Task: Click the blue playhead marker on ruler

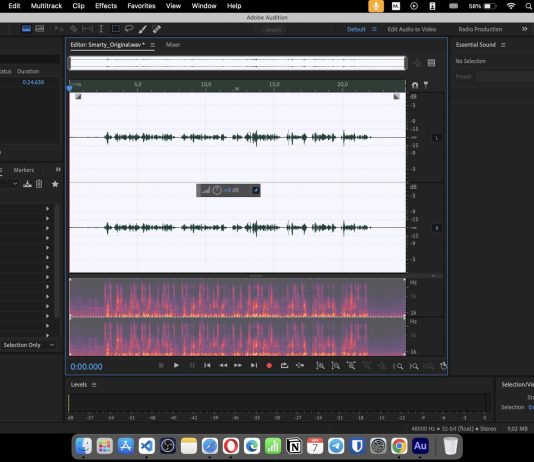Action: [x=69, y=89]
